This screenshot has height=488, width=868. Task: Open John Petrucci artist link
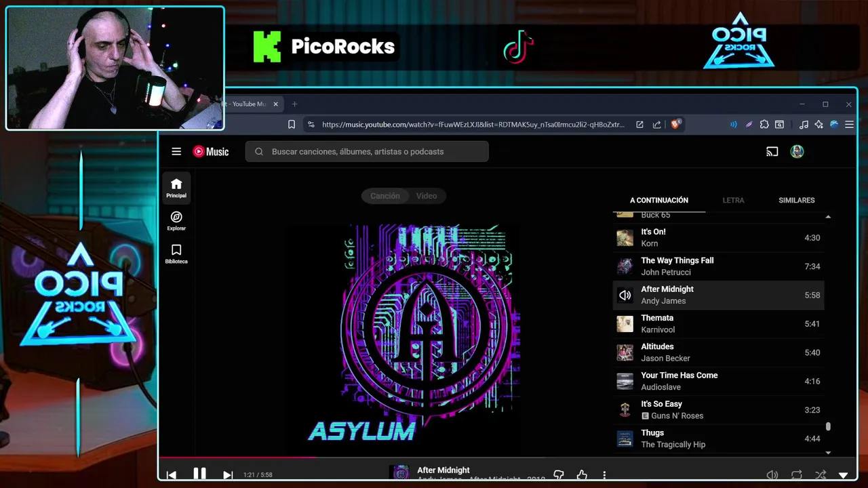coord(666,272)
